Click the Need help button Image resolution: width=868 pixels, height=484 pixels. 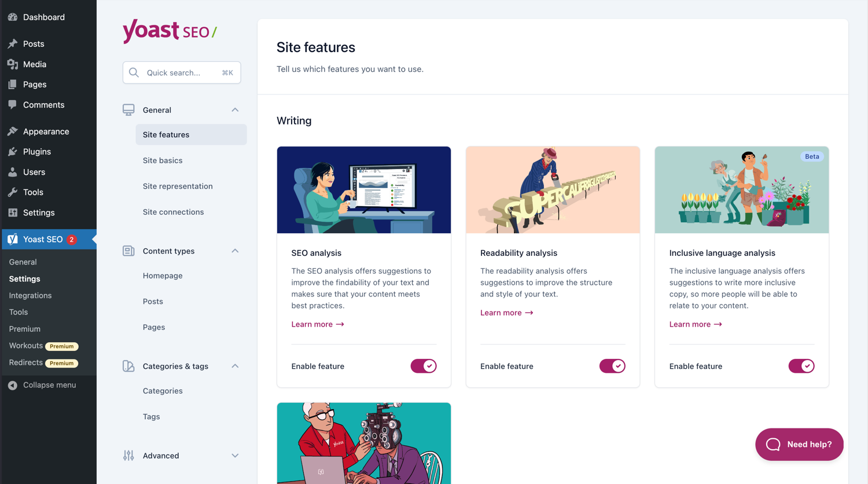(799, 444)
